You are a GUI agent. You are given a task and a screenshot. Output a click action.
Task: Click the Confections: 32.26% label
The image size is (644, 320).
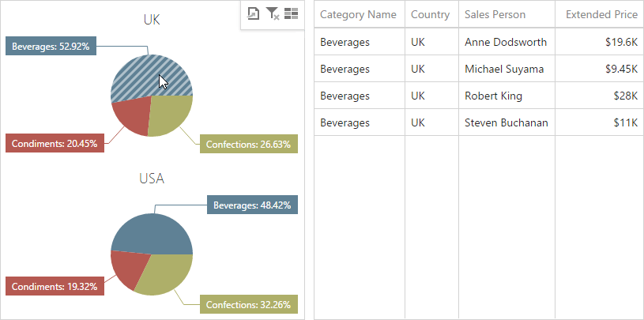(x=248, y=304)
